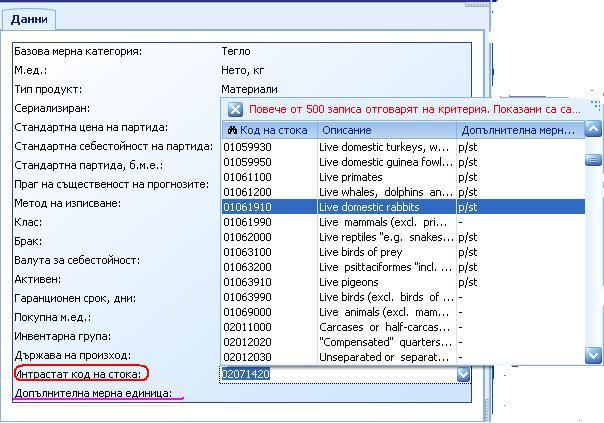
Task: Select row 01059930 Live domestic turkeys
Action: (x=403, y=147)
